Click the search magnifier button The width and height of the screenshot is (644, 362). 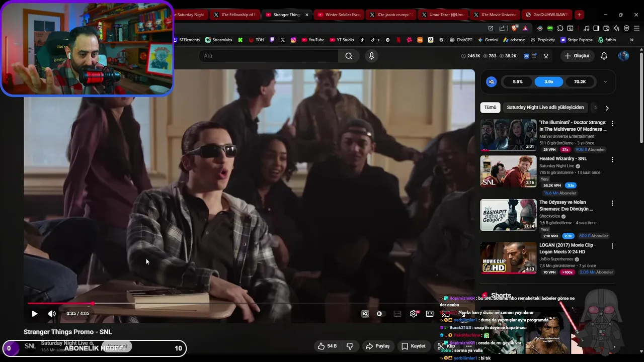pos(349,56)
